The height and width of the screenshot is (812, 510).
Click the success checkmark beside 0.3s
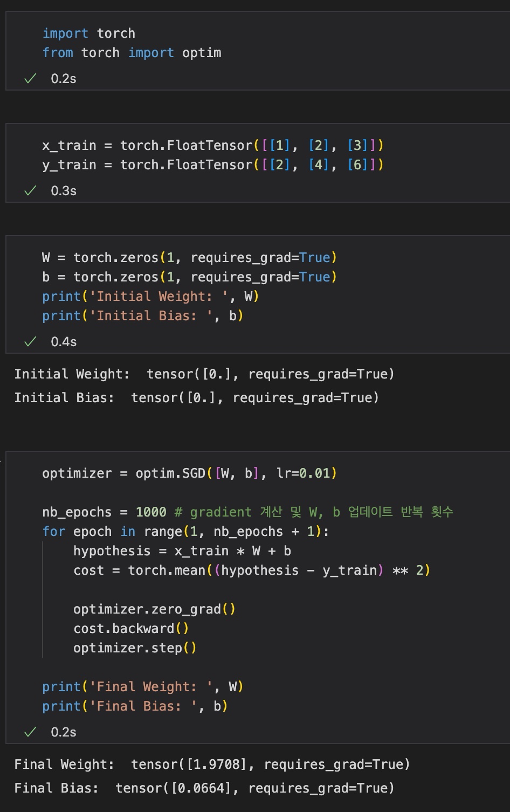(x=31, y=191)
